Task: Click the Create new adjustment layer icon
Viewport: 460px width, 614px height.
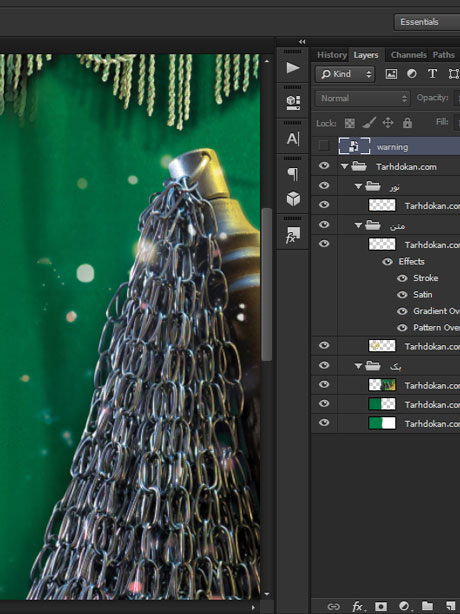Action: [404, 607]
